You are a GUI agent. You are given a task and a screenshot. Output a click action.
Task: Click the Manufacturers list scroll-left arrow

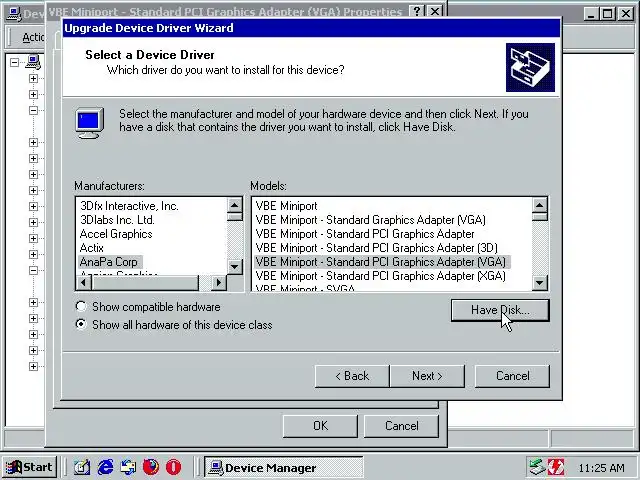coord(84,282)
